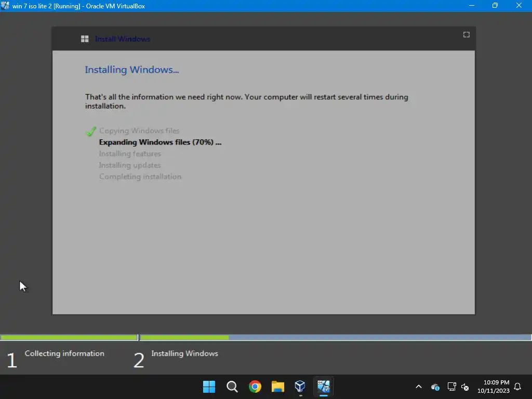Show hidden system tray icons

[419, 387]
